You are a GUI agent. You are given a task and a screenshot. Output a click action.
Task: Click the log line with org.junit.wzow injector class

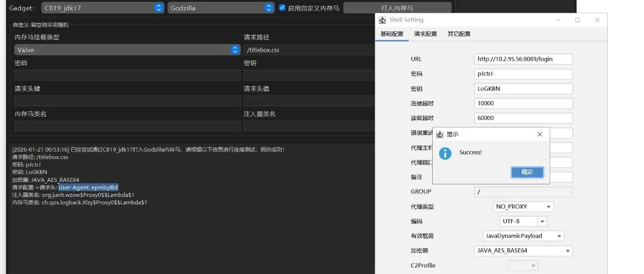tap(73, 195)
